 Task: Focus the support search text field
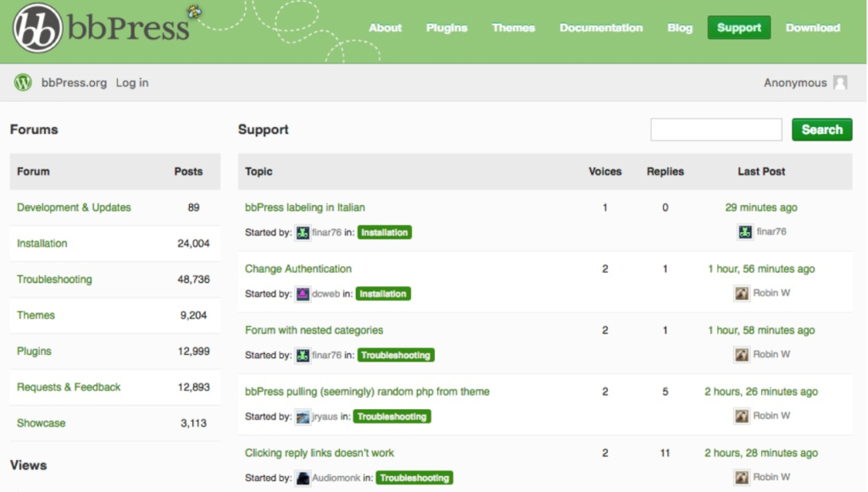click(715, 130)
